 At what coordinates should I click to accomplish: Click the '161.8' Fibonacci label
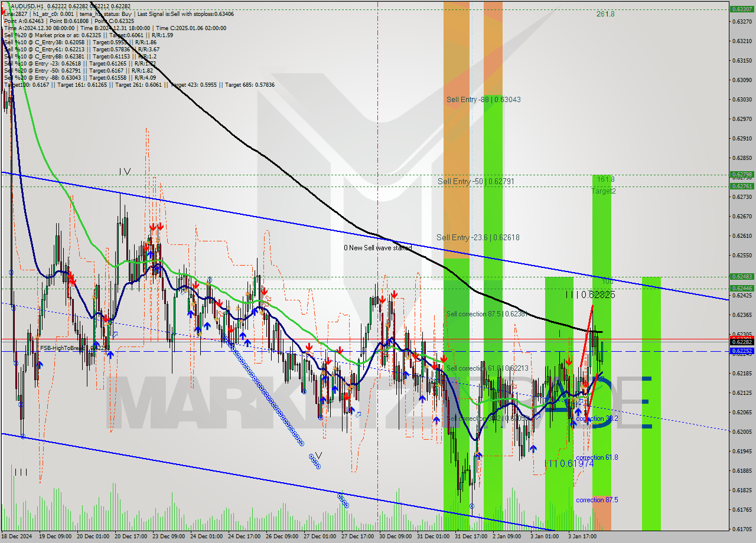605,179
